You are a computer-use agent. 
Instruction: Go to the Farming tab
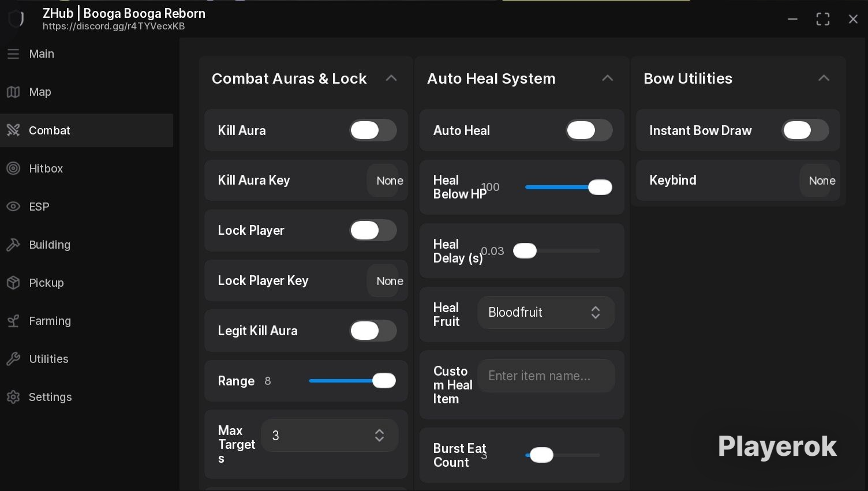(87, 321)
